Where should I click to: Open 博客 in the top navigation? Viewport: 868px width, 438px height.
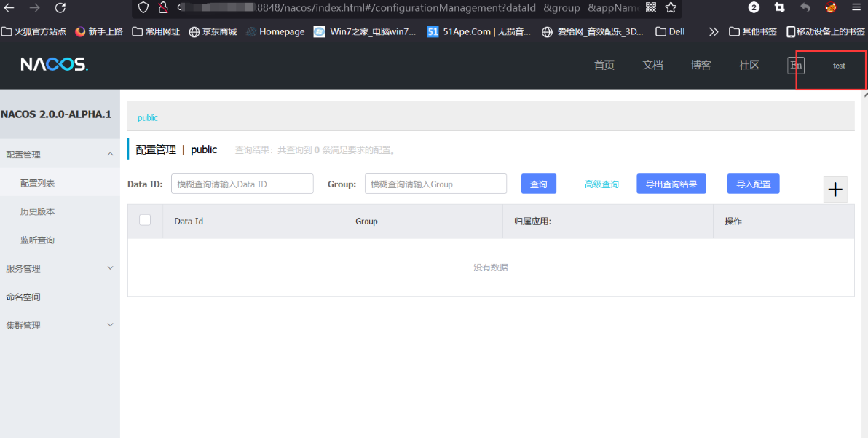(701, 66)
